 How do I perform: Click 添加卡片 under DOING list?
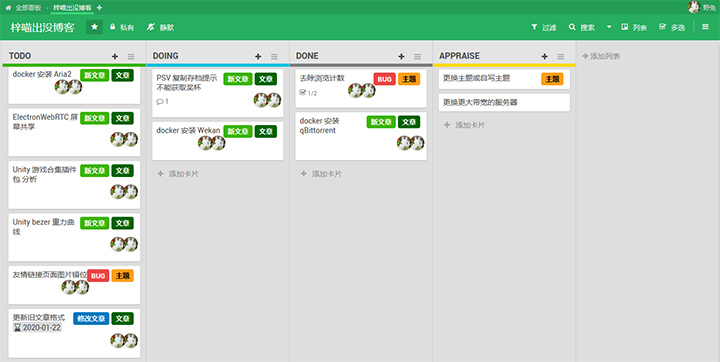click(178, 174)
